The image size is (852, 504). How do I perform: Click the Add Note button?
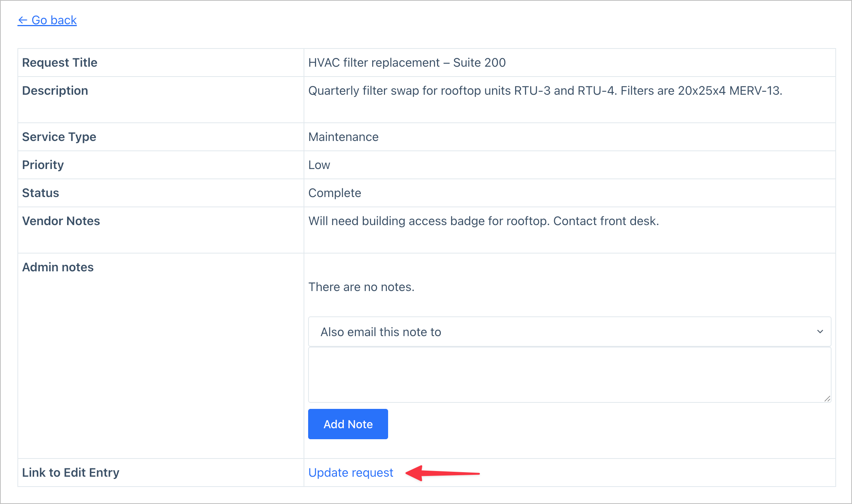tap(348, 424)
